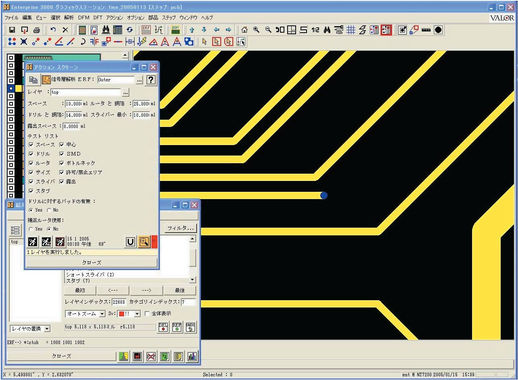Click the magnifier results viewer icon

[144, 242]
